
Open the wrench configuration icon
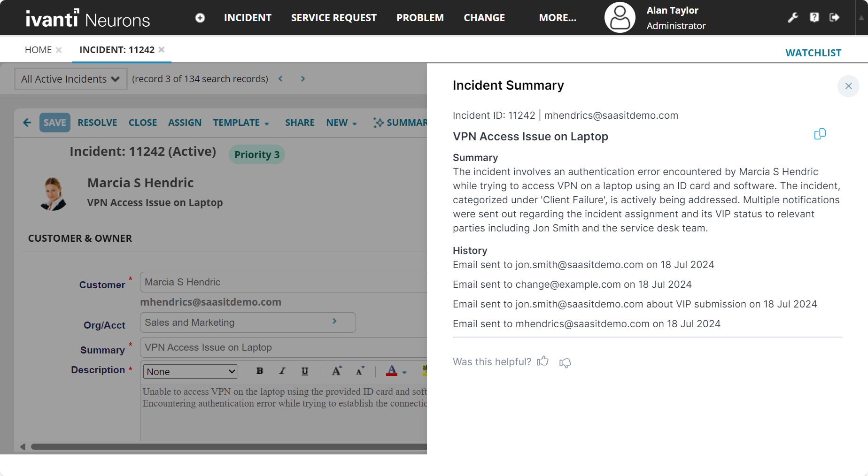[793, 17]
